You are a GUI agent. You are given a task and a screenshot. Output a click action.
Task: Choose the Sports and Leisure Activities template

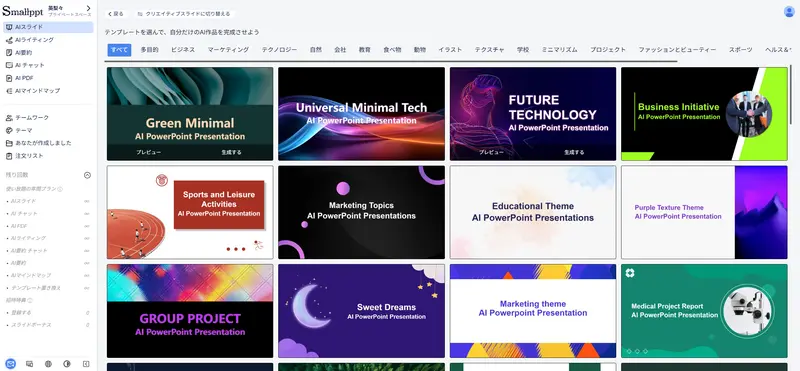(190, 212)
